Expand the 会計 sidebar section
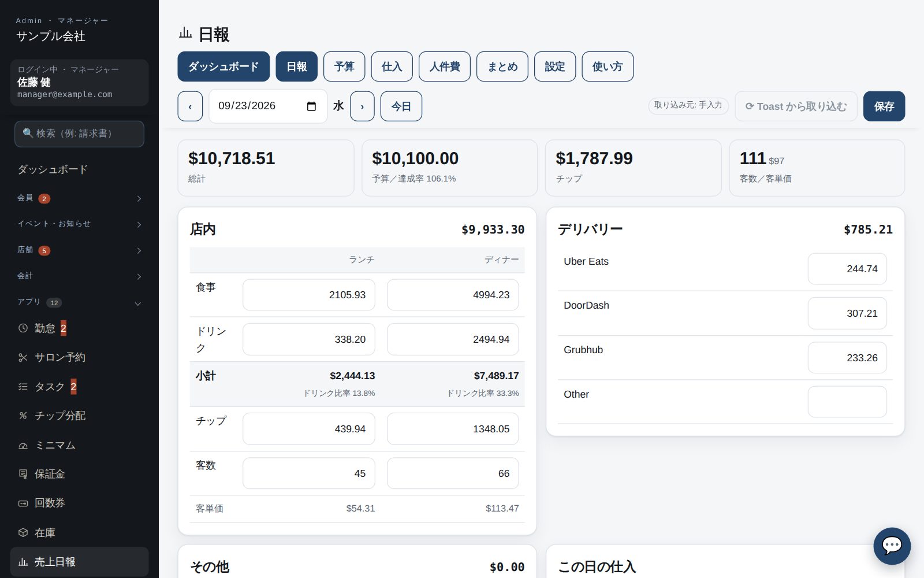 [x=79, y=276]
